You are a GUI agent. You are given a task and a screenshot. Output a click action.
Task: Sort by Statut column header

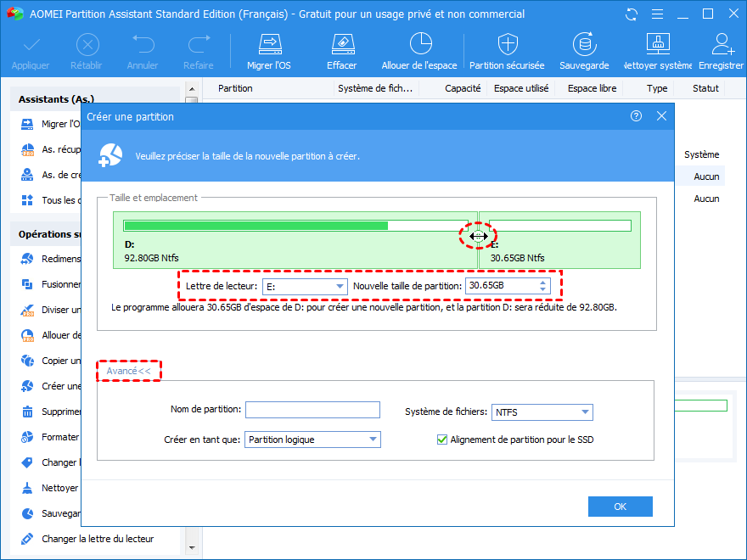coord(705,88)
